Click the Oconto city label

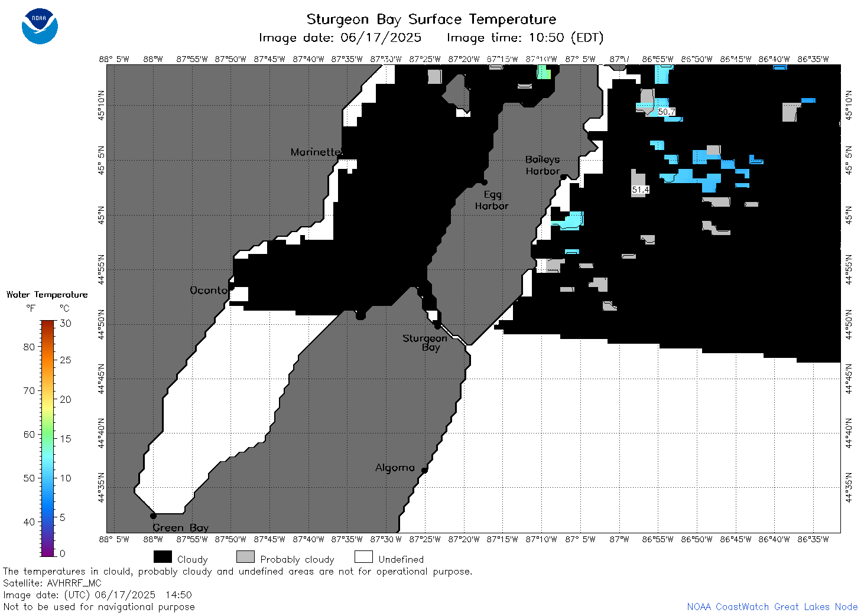point(209,290)
